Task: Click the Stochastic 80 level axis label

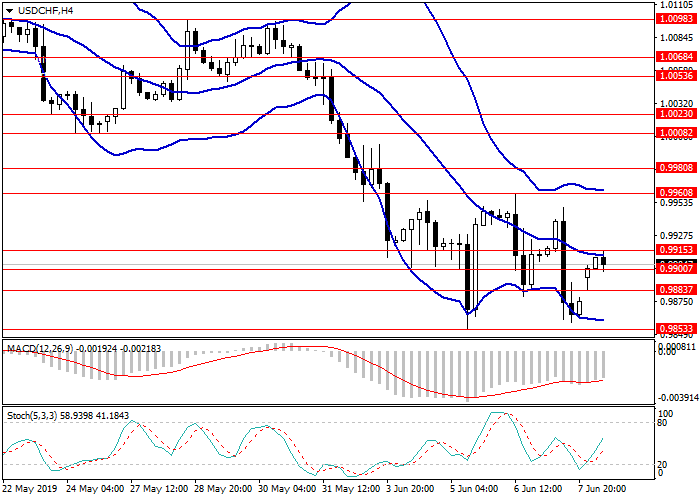Action: 664,423
